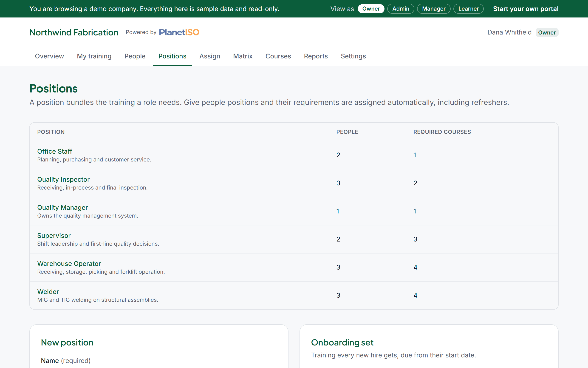The image size is (588, 368).
Task: Click the Owner badge next to Dana Whitfield
Action: [547, 32]
